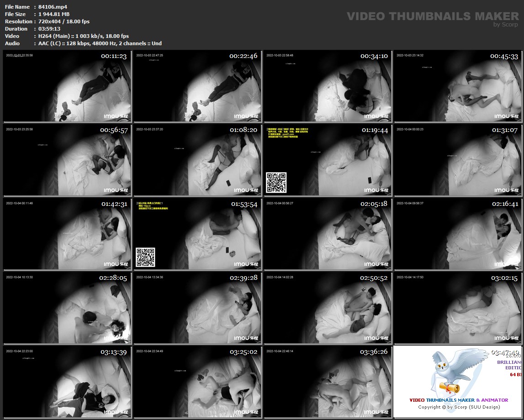Click the file name text 84106.mp4
The height and width of the screenshot is (420, 524).
pos(53,7)
